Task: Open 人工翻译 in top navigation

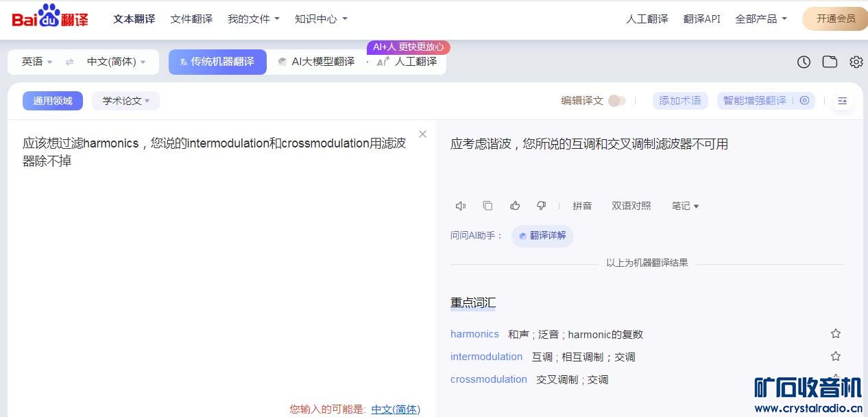Action: 647,19
